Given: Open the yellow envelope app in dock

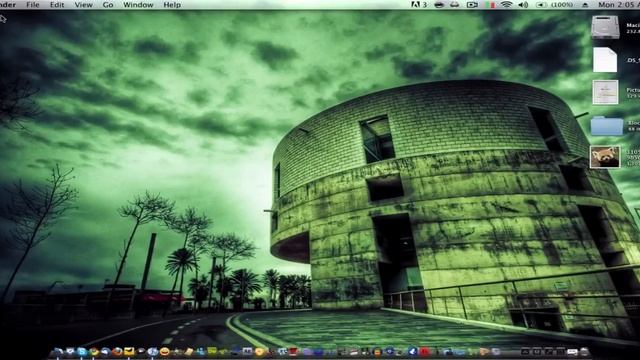Looking at the screenshot, I should 129,351.
